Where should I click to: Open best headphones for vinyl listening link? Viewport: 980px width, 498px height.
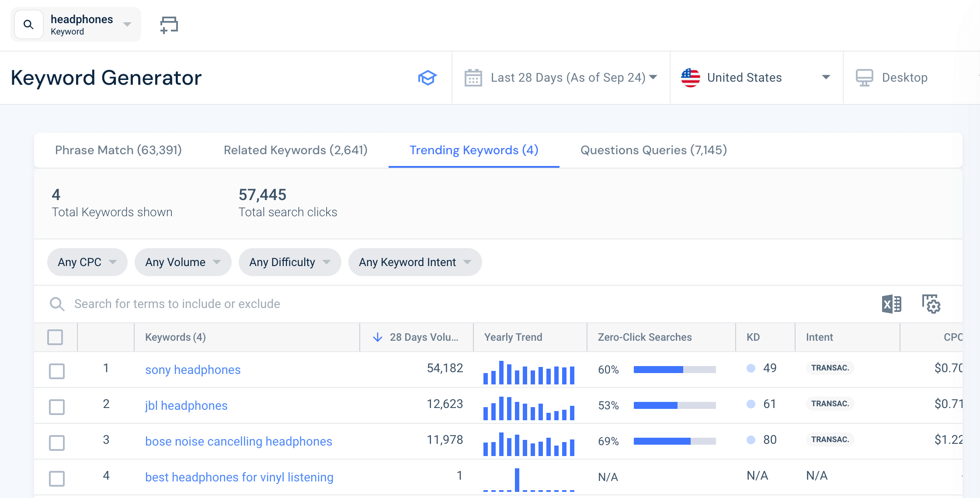point(239,477)
